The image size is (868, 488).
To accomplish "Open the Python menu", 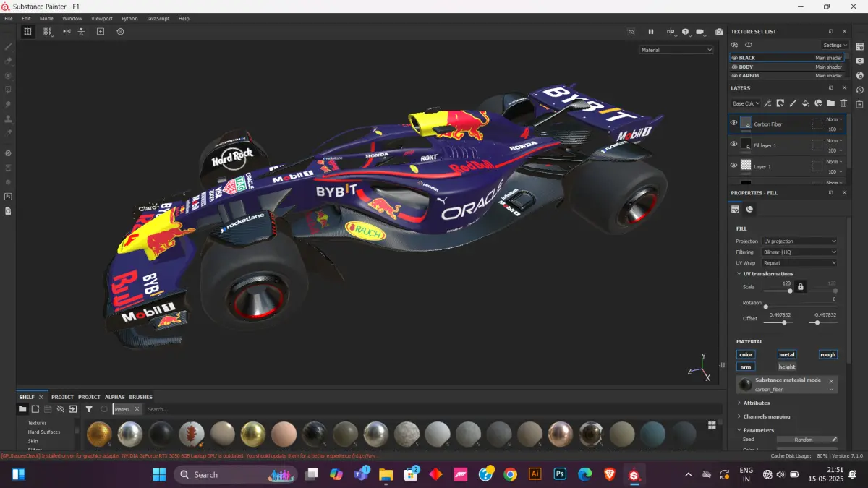I will click(129, 18).
